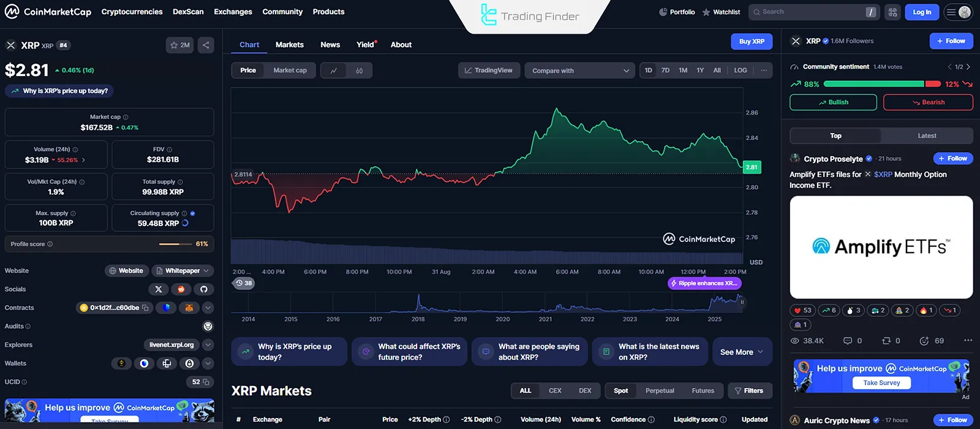
Task: Open the hamburger profile menu in header
Action: coord(958,12)
